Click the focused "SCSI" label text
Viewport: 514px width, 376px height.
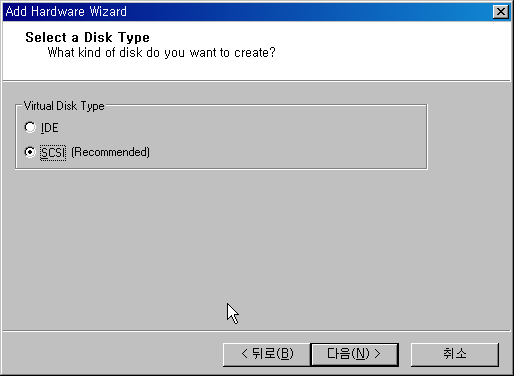coord(53,153)
